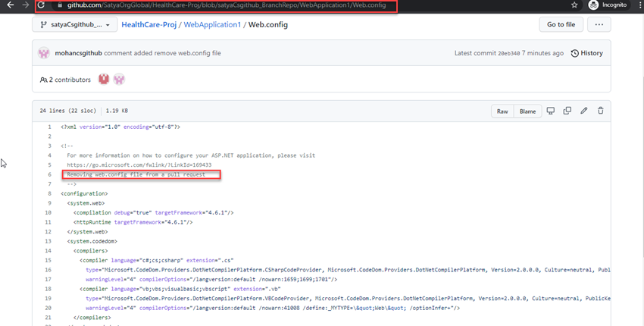Open the three-dots more options menu

coord(599,25)
